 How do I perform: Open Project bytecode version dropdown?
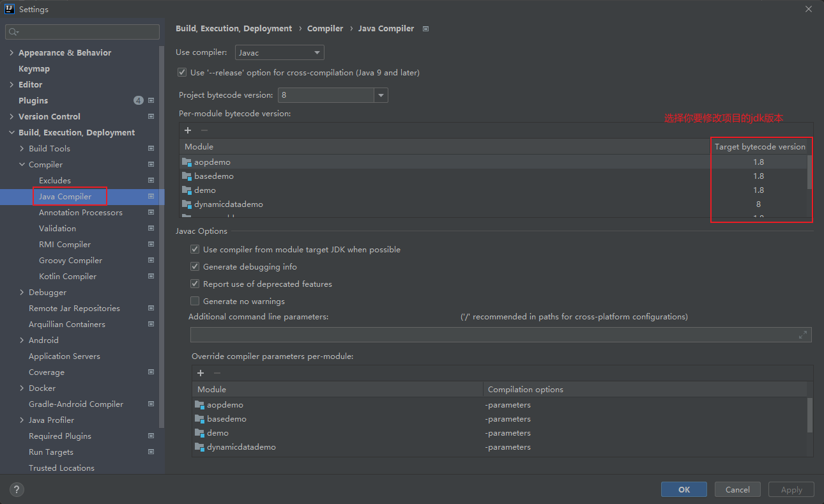tap(381, 95)
